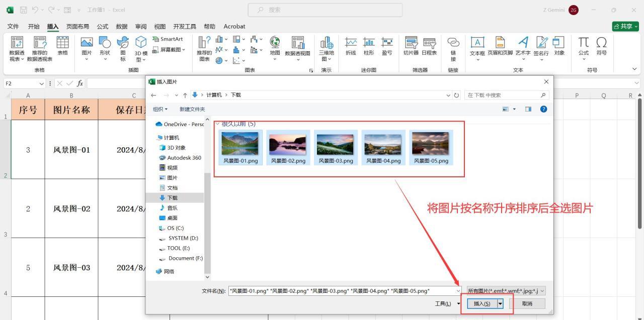Select Pictures (图片) folder in dialog sidebar
Screen dimensions: 644x320
click(172, 178)
